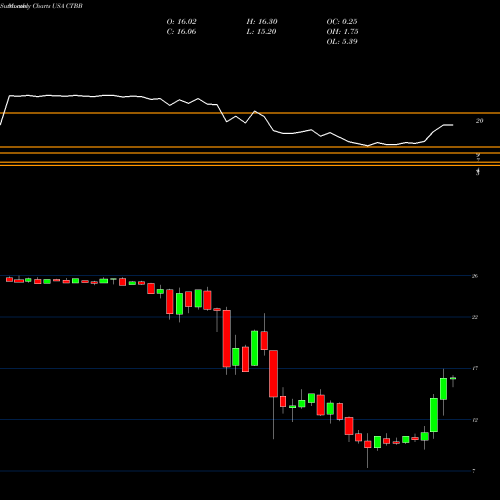This screenshot has height=500, width=500.
Task: Click the 17 price axis label
Action: coord(475,368)
